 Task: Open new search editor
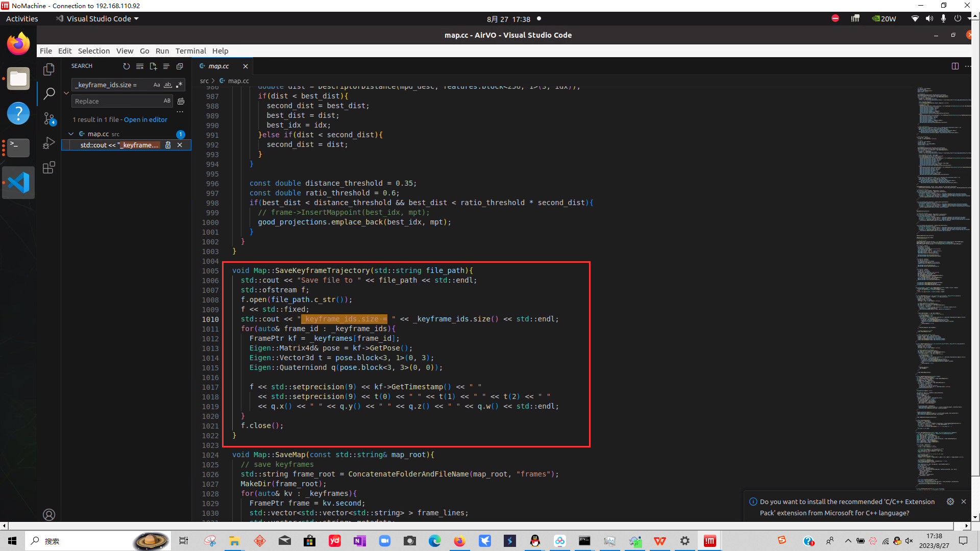tap(153, 66)
